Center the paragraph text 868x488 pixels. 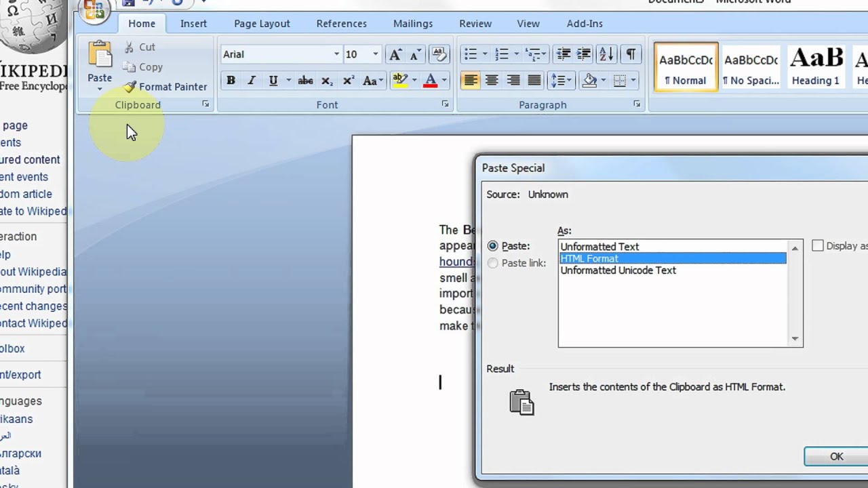click(x=492, y=81)
